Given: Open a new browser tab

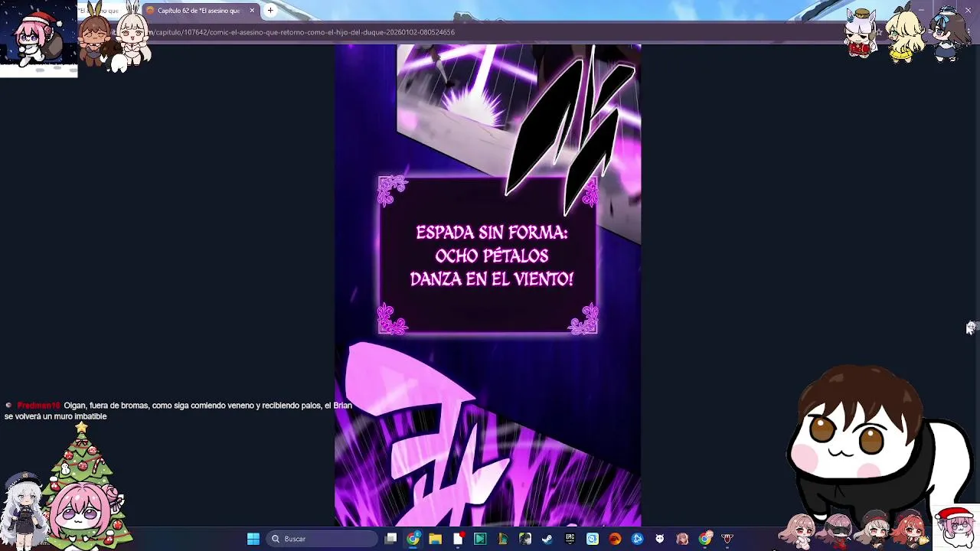Looking at the screenshot, I should coord(270,11).
